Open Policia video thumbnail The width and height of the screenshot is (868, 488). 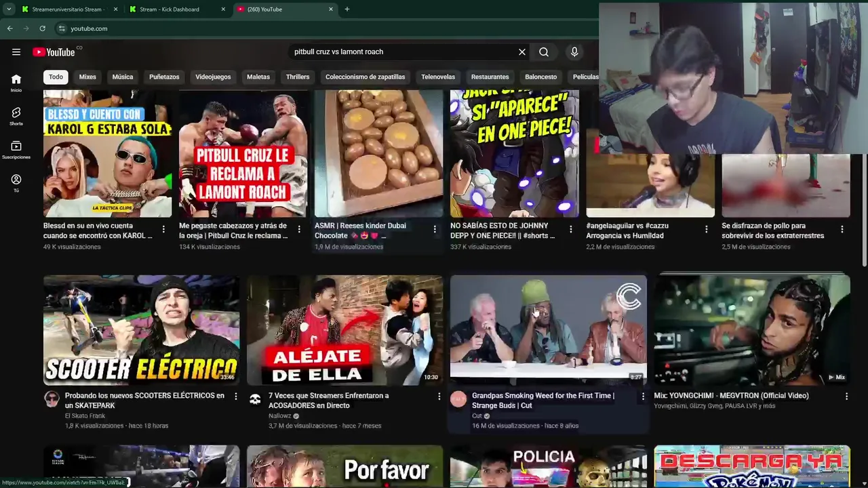pos(548,466)
